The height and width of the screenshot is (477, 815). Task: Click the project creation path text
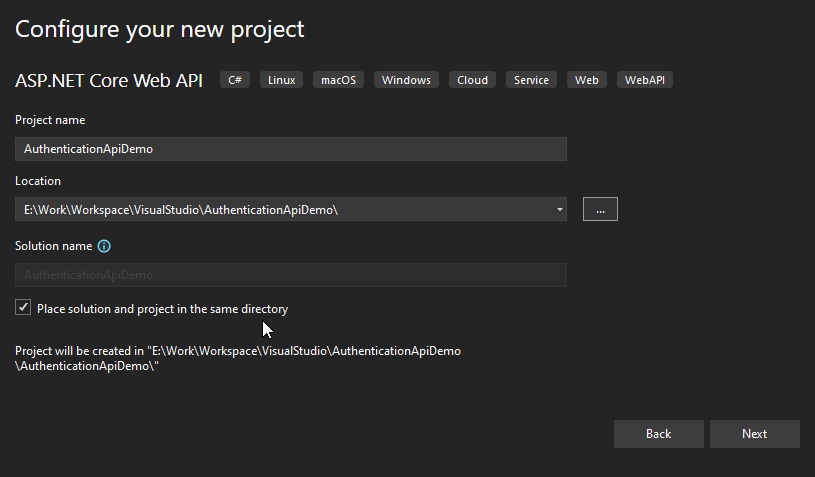tap(238, 358)
